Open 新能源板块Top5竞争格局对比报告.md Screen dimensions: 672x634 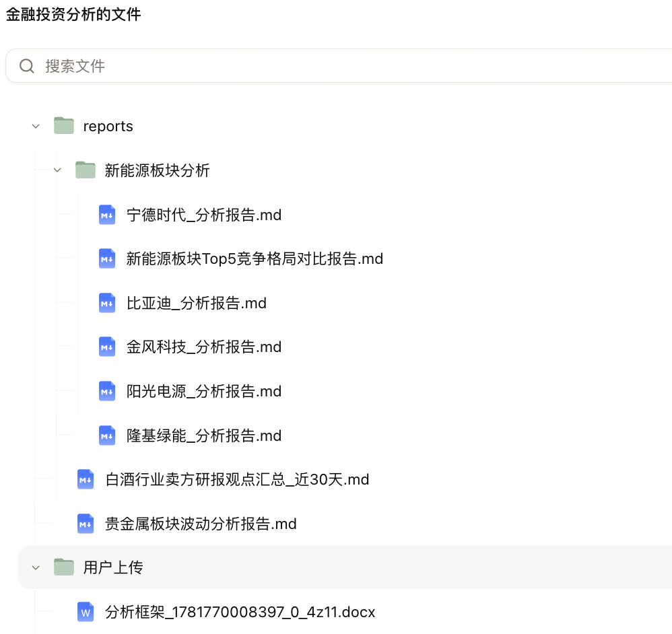point(255,258)
